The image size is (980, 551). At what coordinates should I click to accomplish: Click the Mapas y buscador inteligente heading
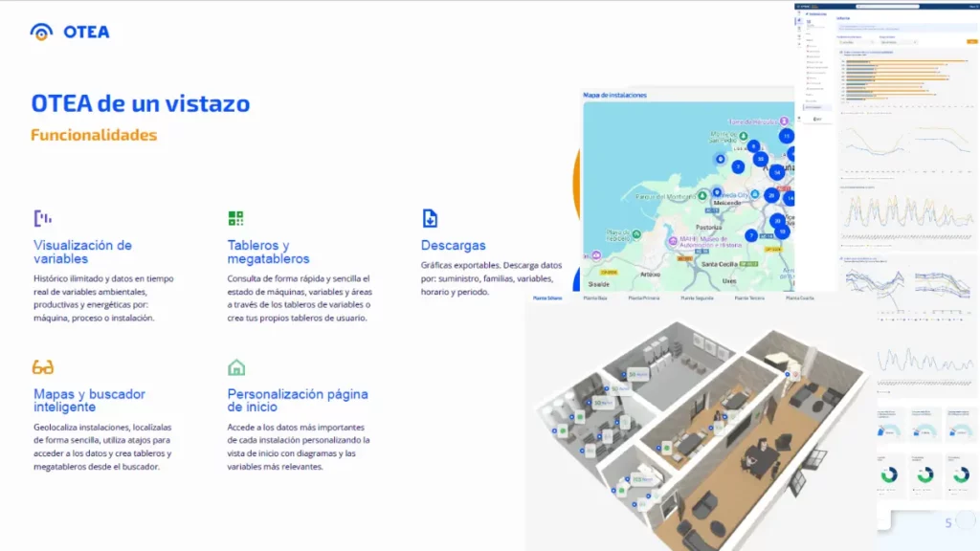(89, 401)
